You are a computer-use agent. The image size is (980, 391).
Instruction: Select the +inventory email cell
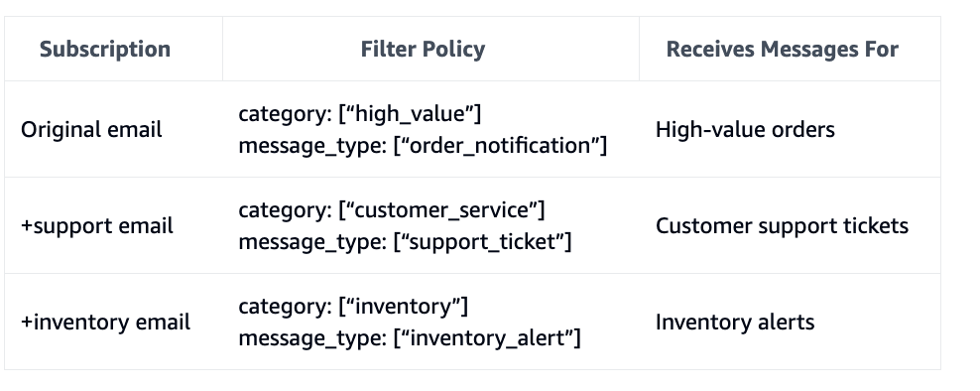click(113, 323)
